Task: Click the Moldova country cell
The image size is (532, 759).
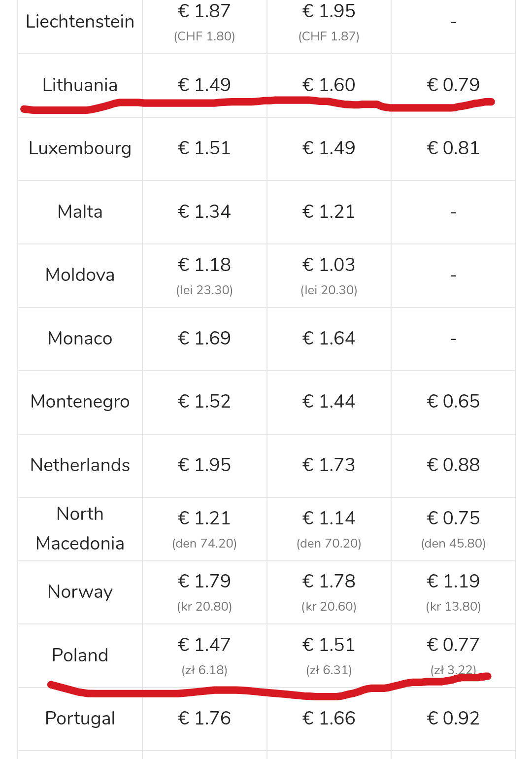Action: [x=80, y=275]
